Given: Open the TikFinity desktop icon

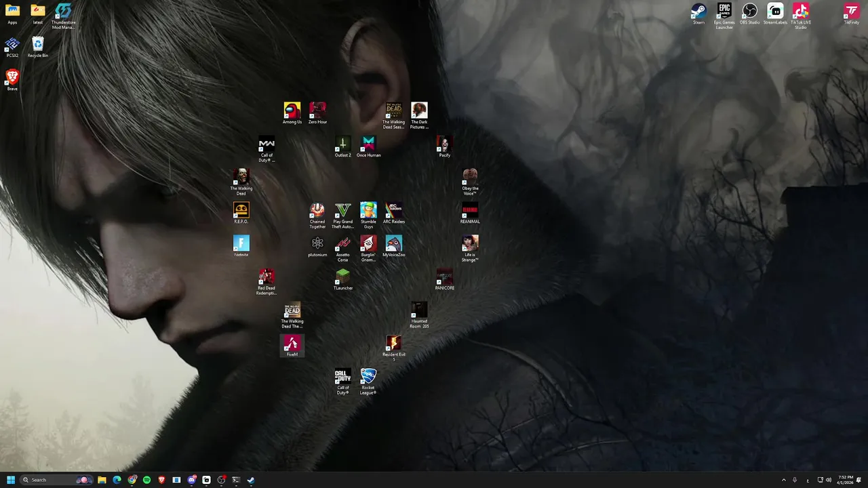Looking at the screenshot, I should point(851,14).
